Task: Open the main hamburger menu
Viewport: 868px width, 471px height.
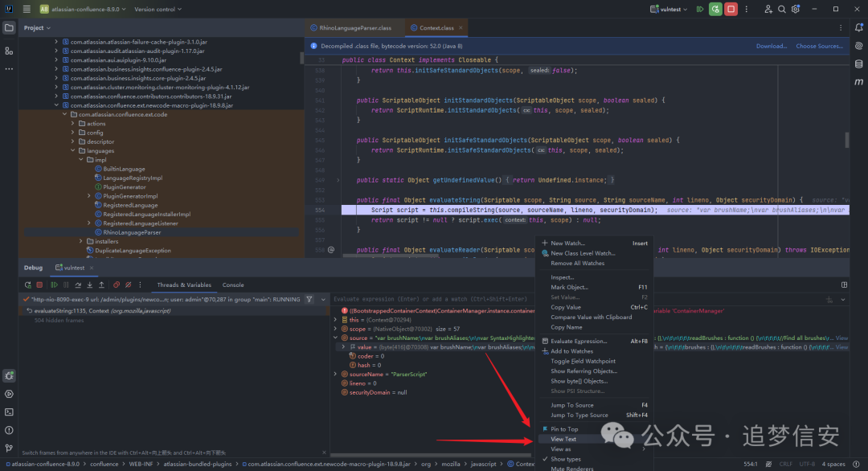Action: tap(27, 9)
